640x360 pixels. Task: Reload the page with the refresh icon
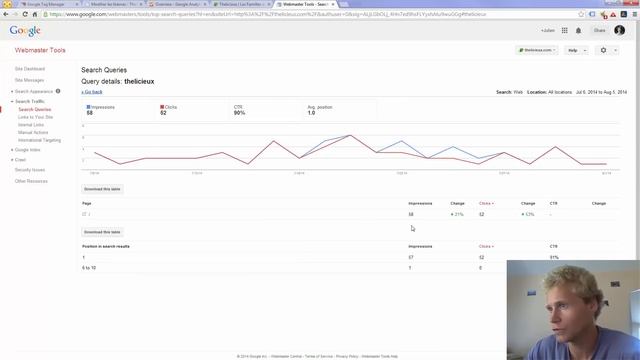[x=25, y=14]
